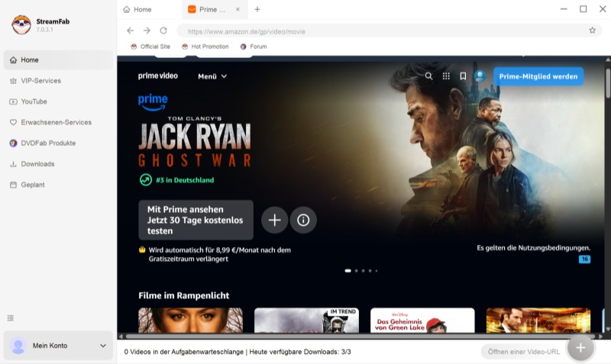Viewport: 611px width, 364px height.
Task: Open DVDFab Produkte in sidebar
Action: point(58,143)
